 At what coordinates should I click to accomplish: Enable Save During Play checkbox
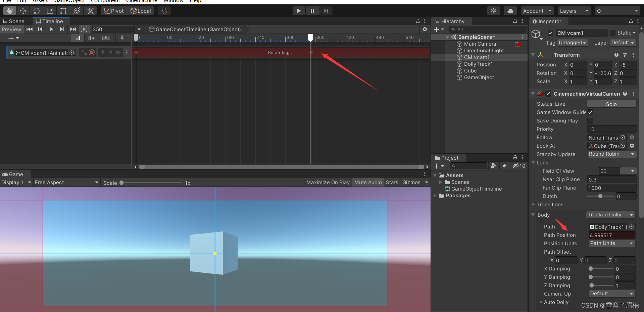[x=590, y=121]
